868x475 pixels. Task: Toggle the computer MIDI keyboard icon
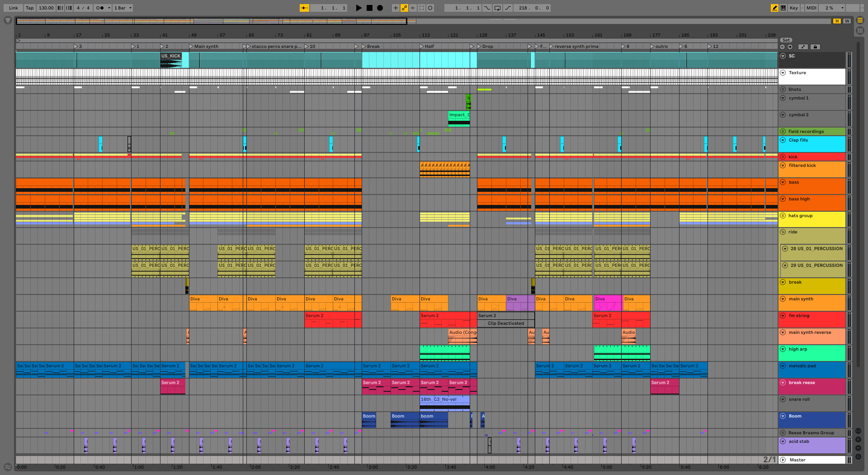783,8
